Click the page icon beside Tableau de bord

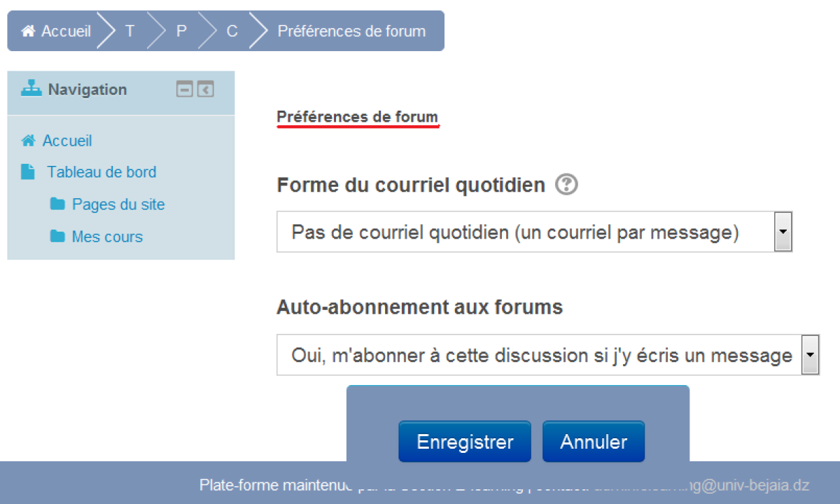tap(28, 172)
